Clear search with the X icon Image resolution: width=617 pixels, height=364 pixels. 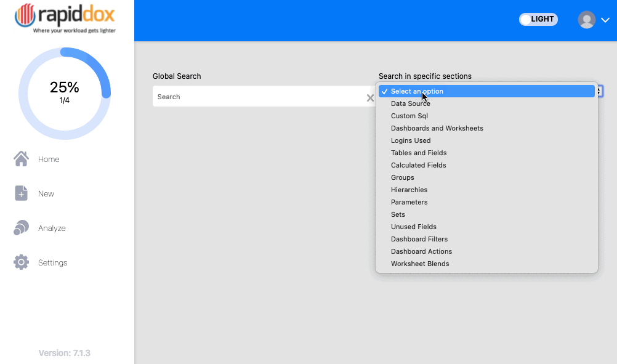tap(370, 98)
